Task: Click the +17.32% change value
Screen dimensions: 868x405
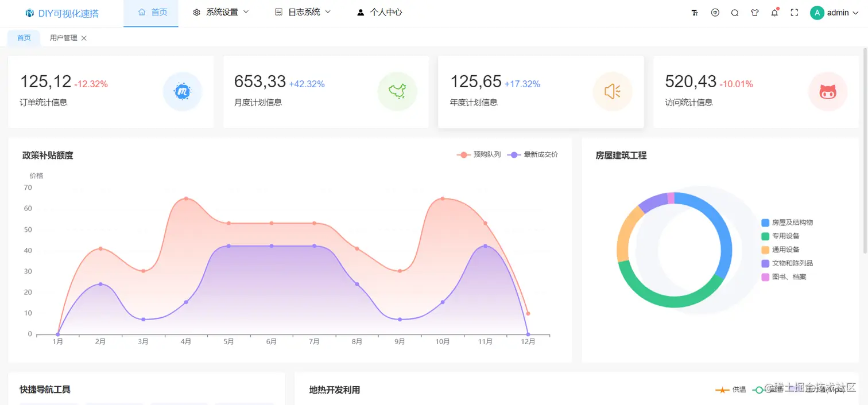Action: click(x=522, y=84)
